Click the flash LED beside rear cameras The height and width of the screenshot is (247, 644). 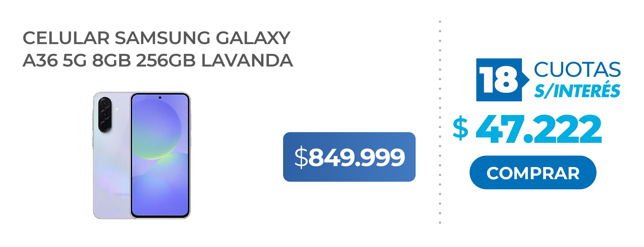[x=117, y=109]
